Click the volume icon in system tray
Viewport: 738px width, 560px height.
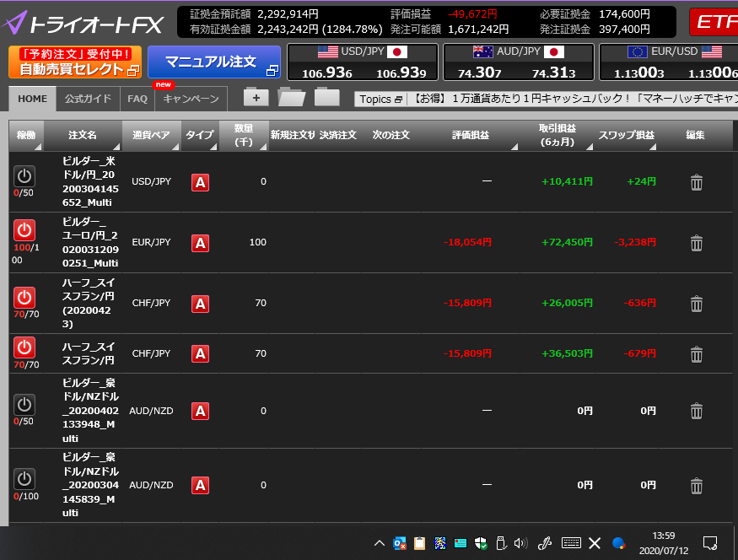pos(520,542)
